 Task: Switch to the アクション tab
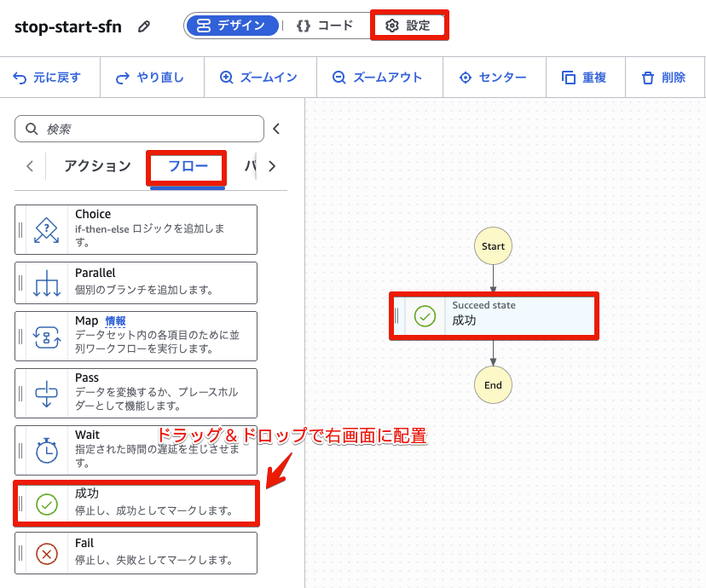[x=95, y=166]
